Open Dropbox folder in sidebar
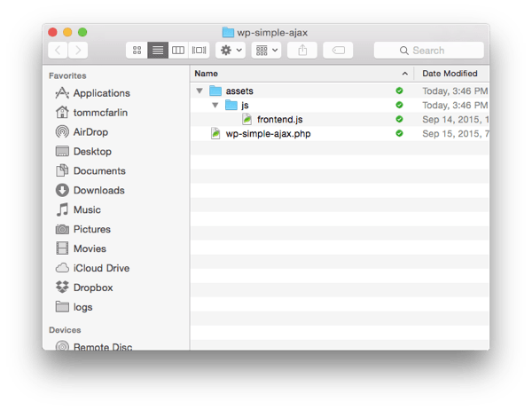 92,288
